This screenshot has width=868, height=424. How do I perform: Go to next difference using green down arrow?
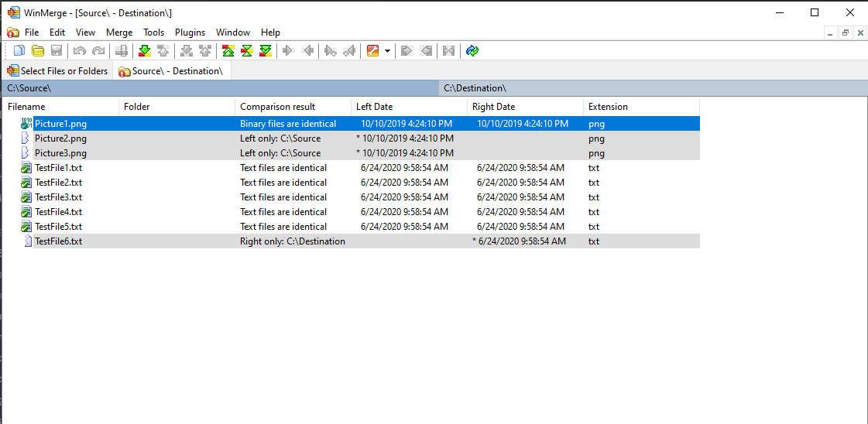(x=144, y=51)
